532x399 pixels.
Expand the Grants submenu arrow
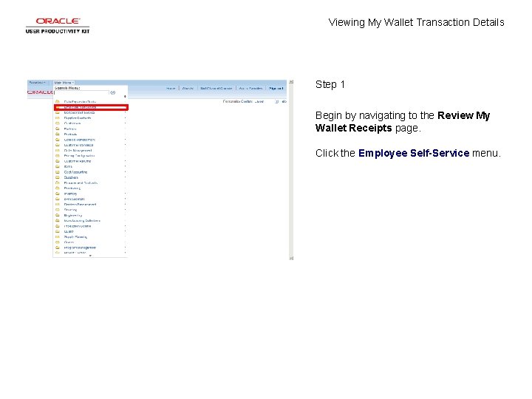(x=125, y=242)
